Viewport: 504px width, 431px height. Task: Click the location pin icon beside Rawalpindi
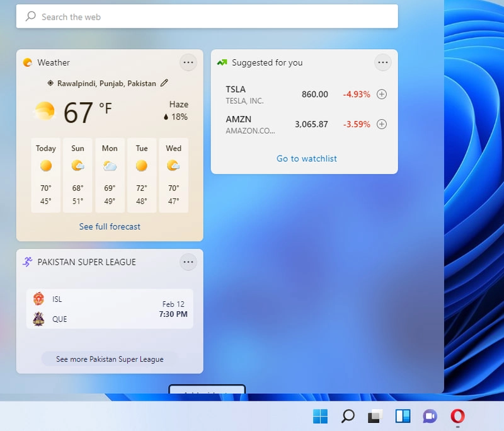[x=51, y=83]
